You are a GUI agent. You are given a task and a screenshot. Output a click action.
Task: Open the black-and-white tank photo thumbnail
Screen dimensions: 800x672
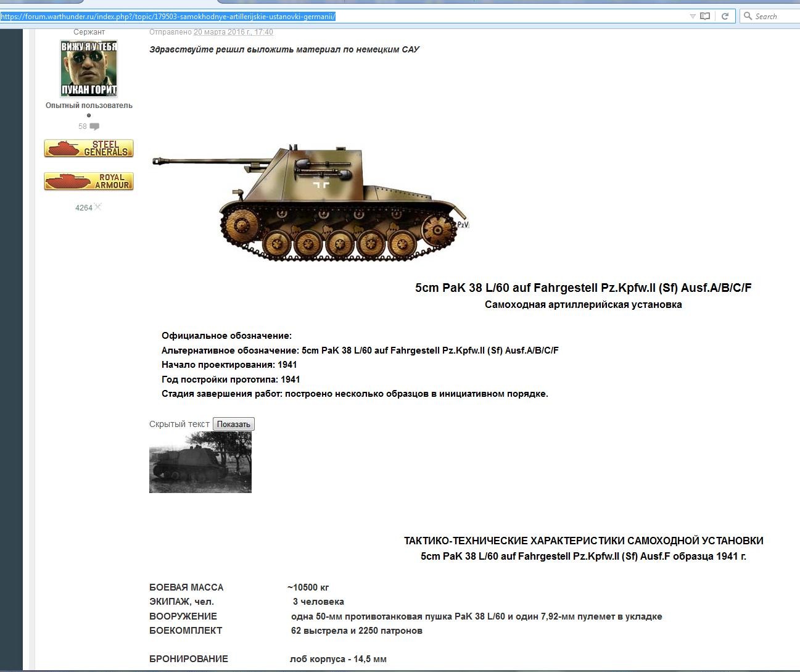point(200,462)
